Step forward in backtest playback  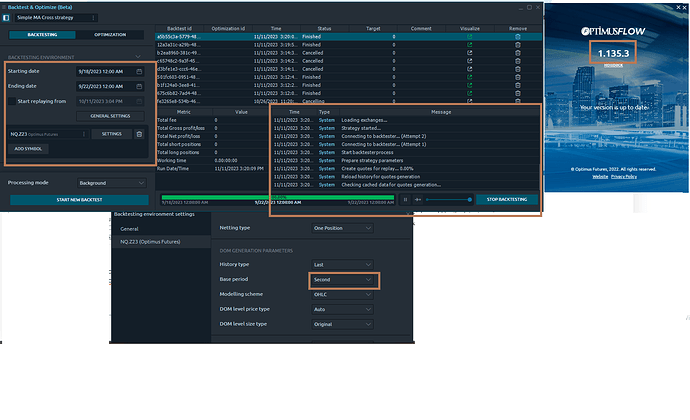pos(418,199)
